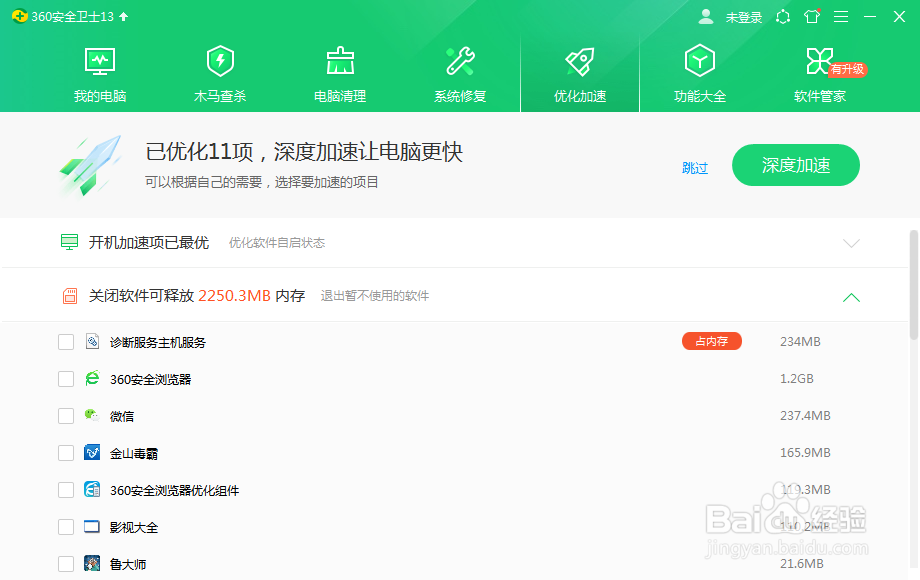Viewport: 920px width, 580px height.
Task: Stay on the 优化加速 tab
Action: tap(579, 75)
